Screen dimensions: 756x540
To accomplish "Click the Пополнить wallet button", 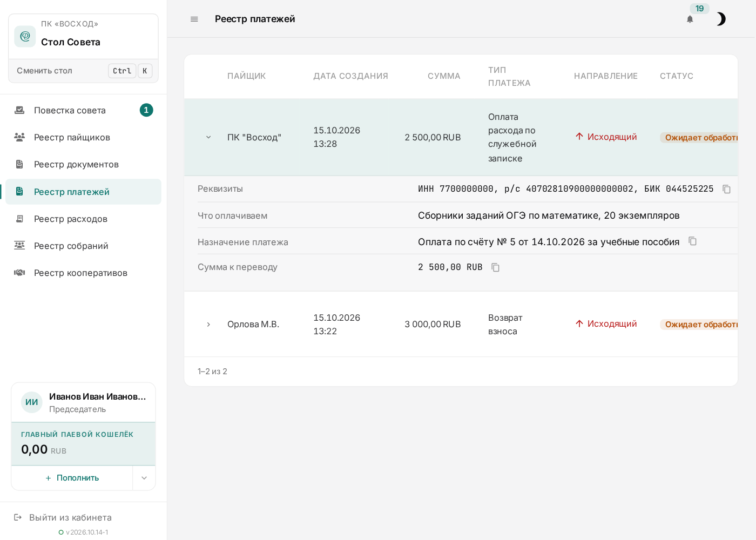I will (x=72, y=478).
